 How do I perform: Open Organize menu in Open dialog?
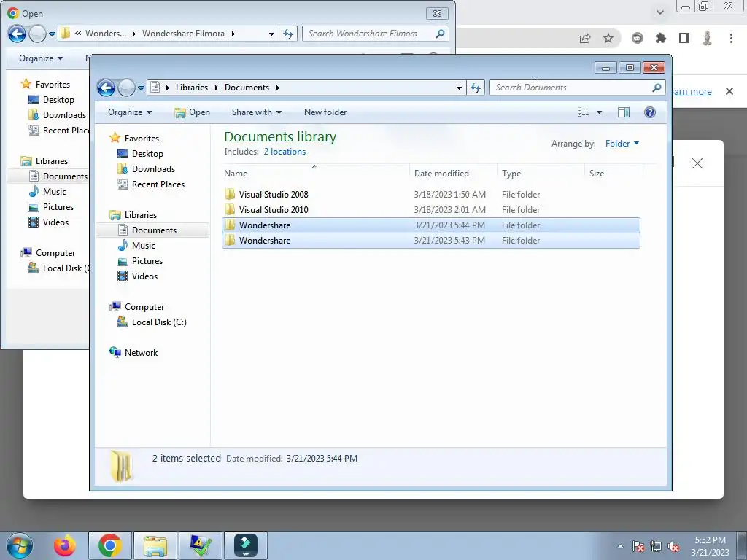[41, 58]
